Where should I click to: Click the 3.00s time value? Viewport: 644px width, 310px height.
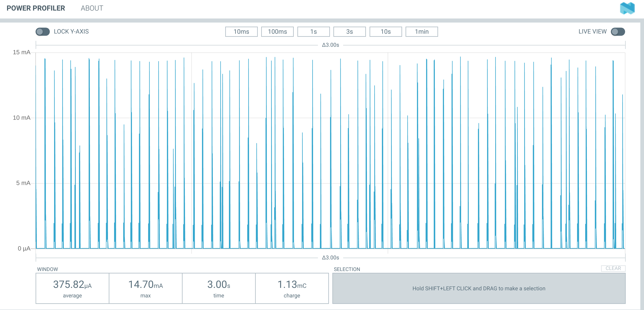coord(219,285)
